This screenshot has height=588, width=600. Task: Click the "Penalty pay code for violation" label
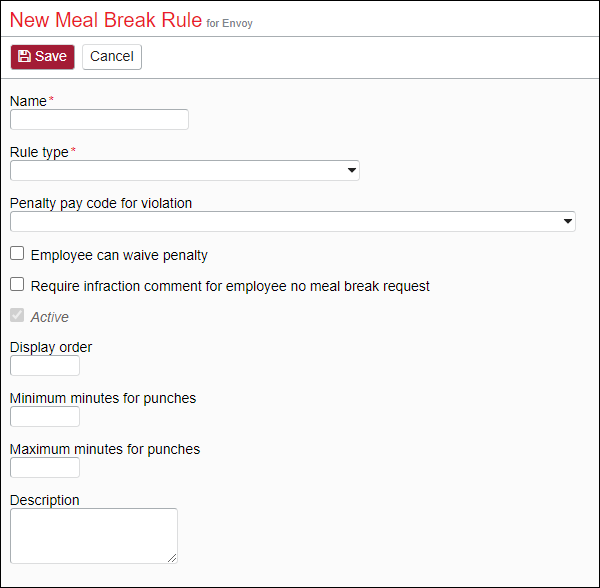pyautogui.click(x=101, y=203)
